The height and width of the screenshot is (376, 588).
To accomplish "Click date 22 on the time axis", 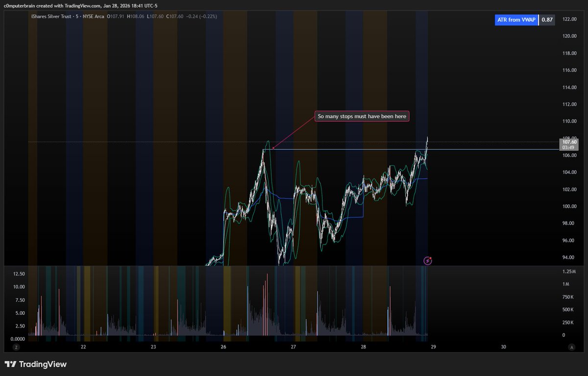I will 83,347.
